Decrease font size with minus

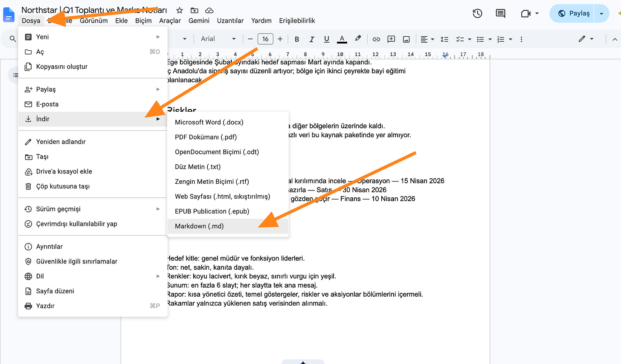click(250, 39)
